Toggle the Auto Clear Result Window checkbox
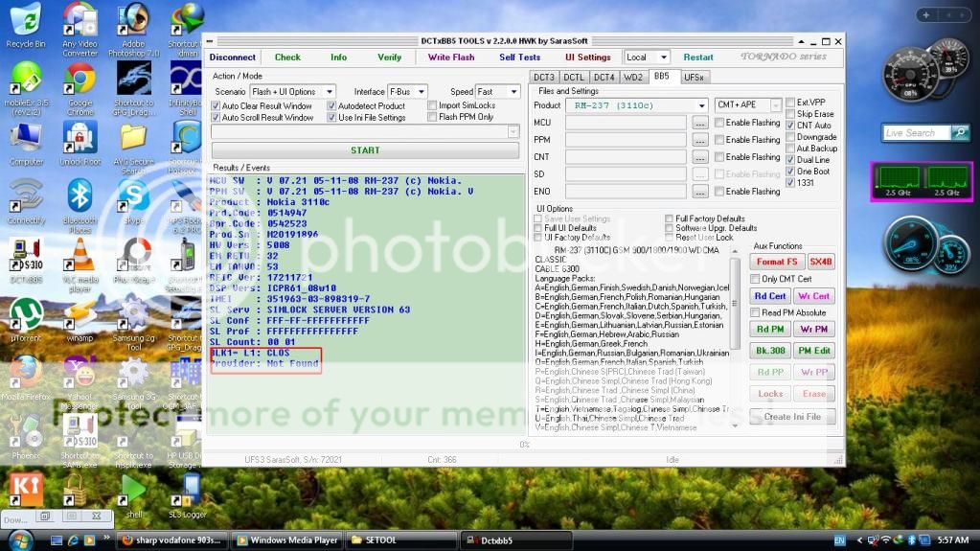Image resolution: width=980 pixels, height=551 pixels. coord(217,106)
